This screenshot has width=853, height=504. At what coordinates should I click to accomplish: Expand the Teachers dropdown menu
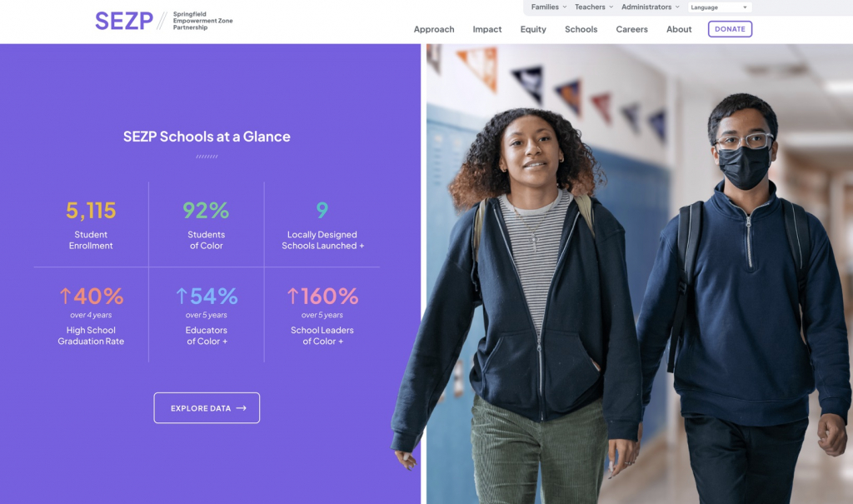(593, 7)
